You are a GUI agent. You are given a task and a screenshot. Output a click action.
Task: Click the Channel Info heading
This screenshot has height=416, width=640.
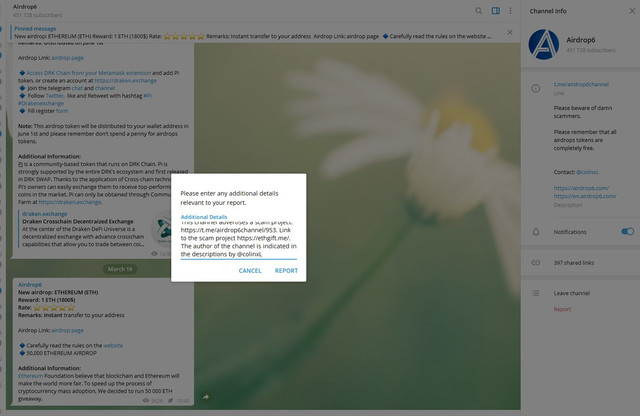pyautogui.click(x=548, y=11)
